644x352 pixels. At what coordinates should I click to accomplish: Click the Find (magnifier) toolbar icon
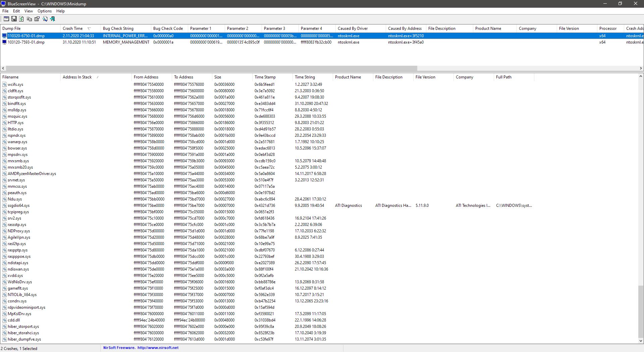click(45, 19)
